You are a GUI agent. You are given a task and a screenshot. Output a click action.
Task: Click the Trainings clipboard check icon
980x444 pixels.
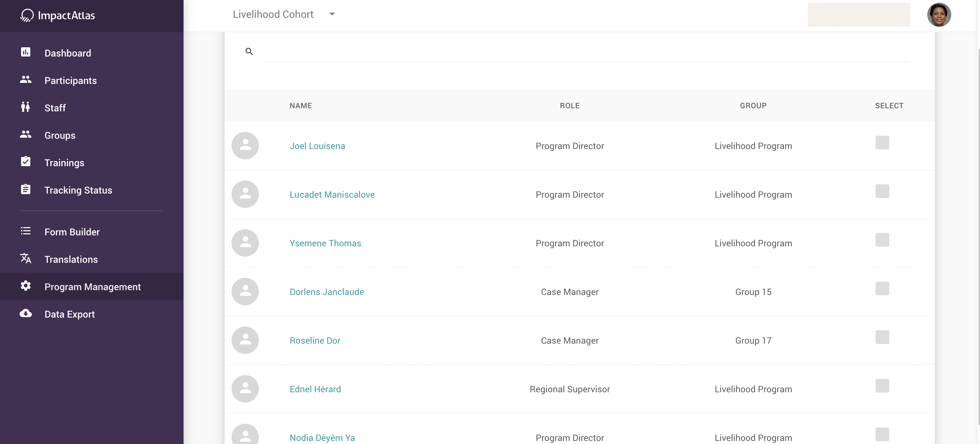coord(25,162)
